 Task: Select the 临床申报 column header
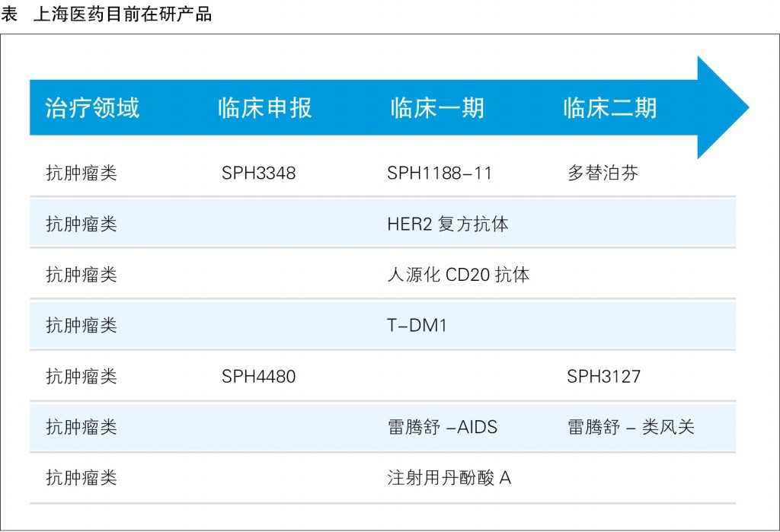264,108
